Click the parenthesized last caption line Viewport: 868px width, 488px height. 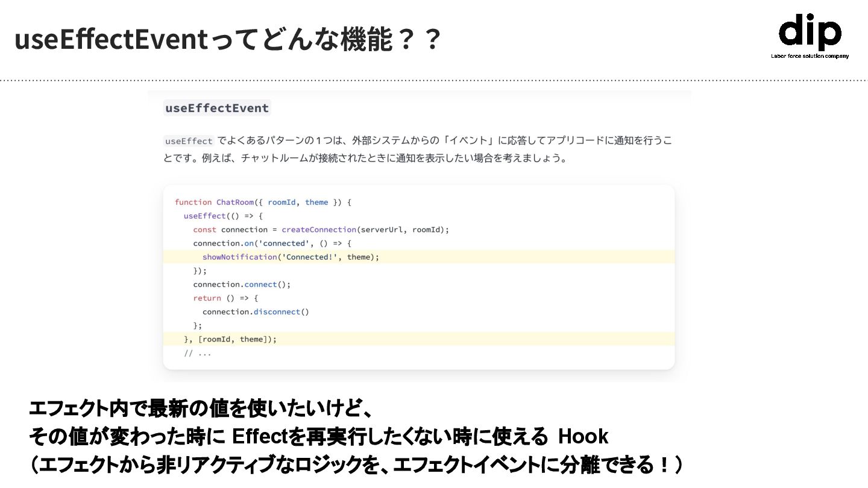coord(356,465)
